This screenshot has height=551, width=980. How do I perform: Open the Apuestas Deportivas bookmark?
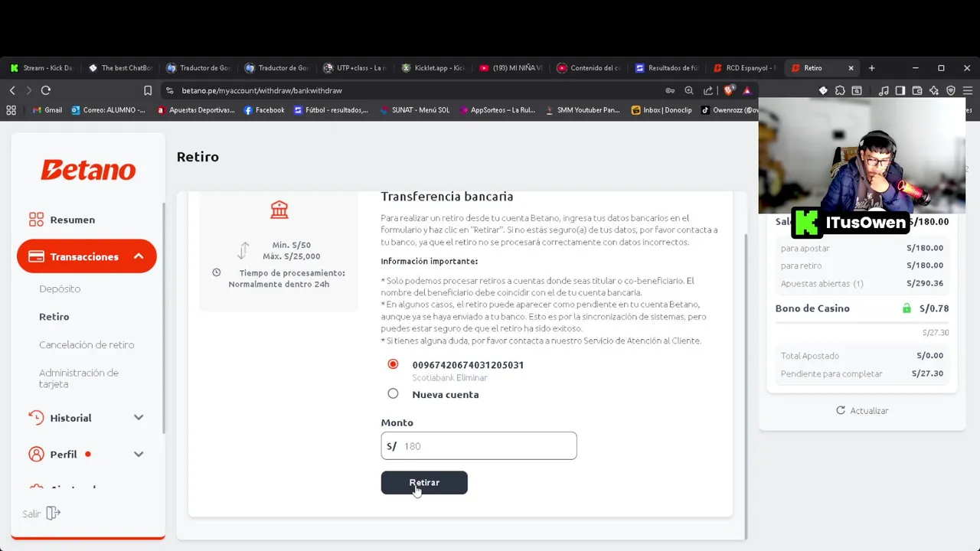[196, 110]
